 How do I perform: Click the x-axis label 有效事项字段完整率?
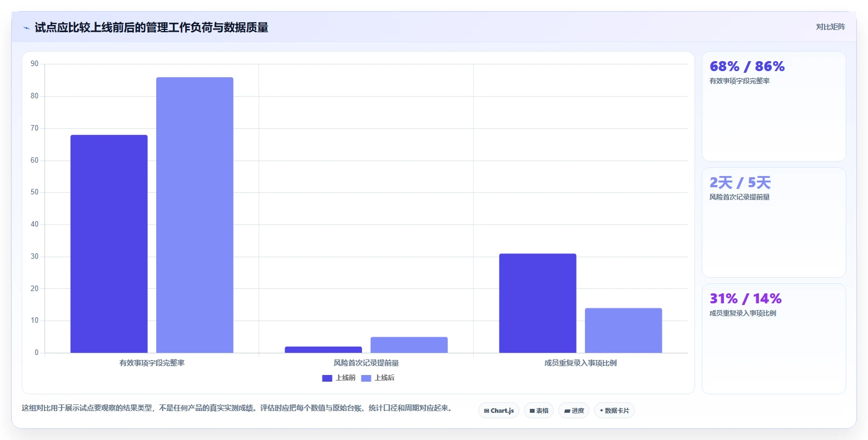152,363
